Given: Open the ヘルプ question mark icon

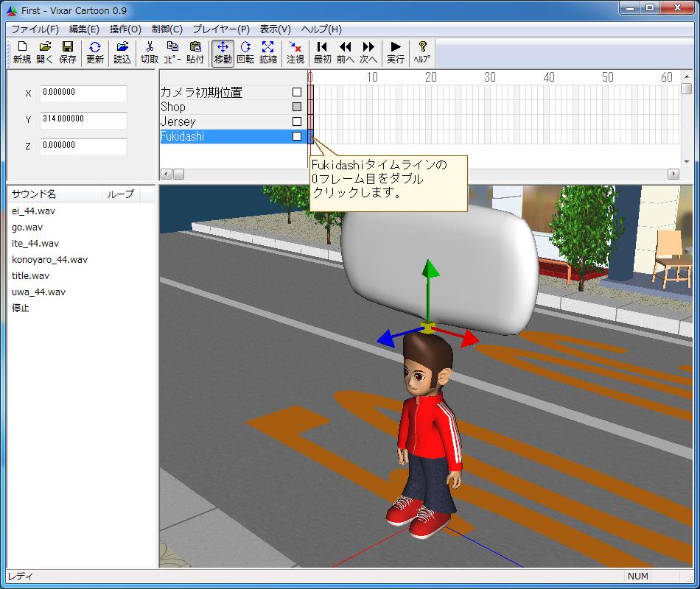Looking at the screenshot, I should tap(422, 52).
